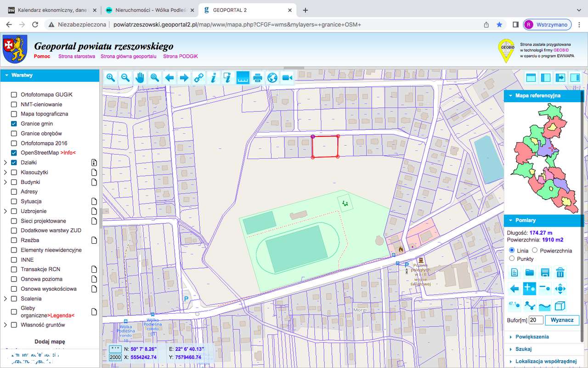Select the Powierzchnia radio button
The height and width of the screenshot is (368, 588).
coord(535,250)
